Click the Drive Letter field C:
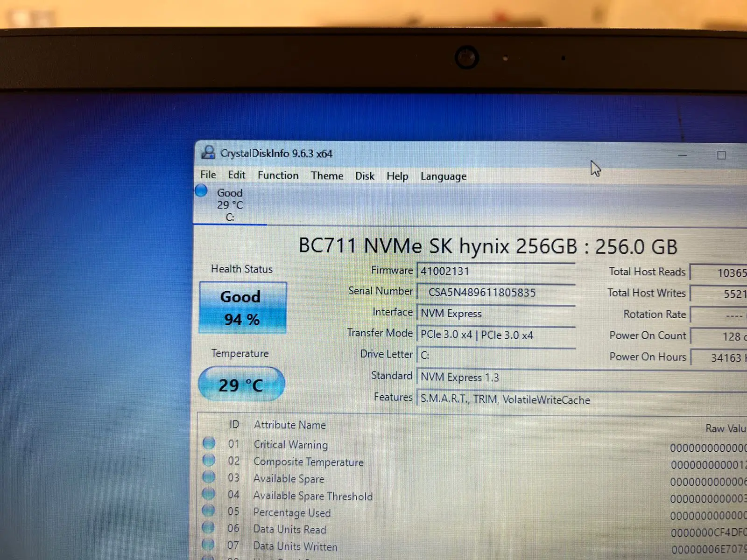The width and height of the screenshot is (747, 560). [x=496, y=356]
